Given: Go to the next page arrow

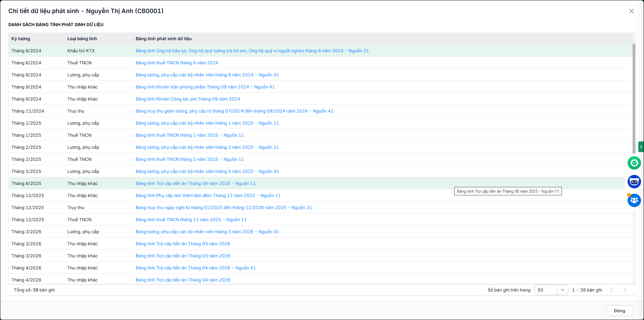Looking at the screenshot, I should point(625,290).
